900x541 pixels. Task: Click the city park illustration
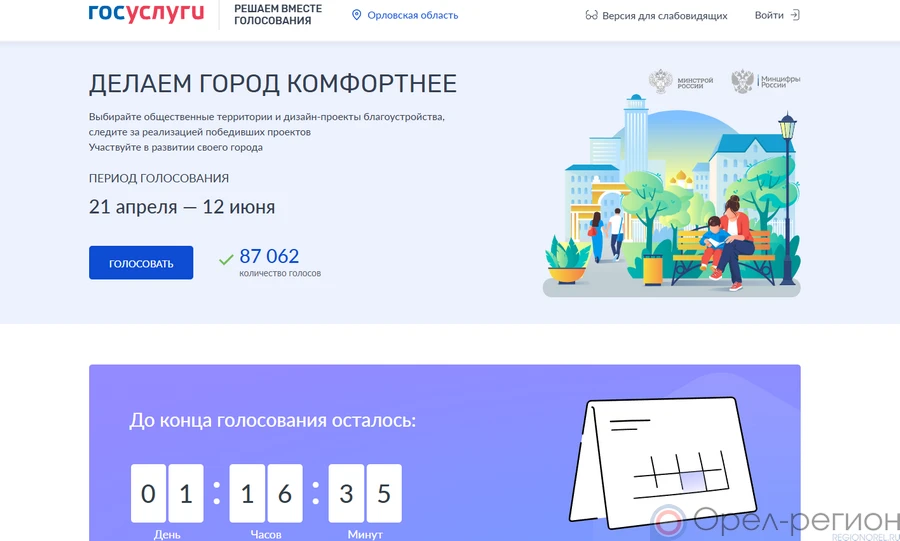pyautogui.click(x=672, y=200)
